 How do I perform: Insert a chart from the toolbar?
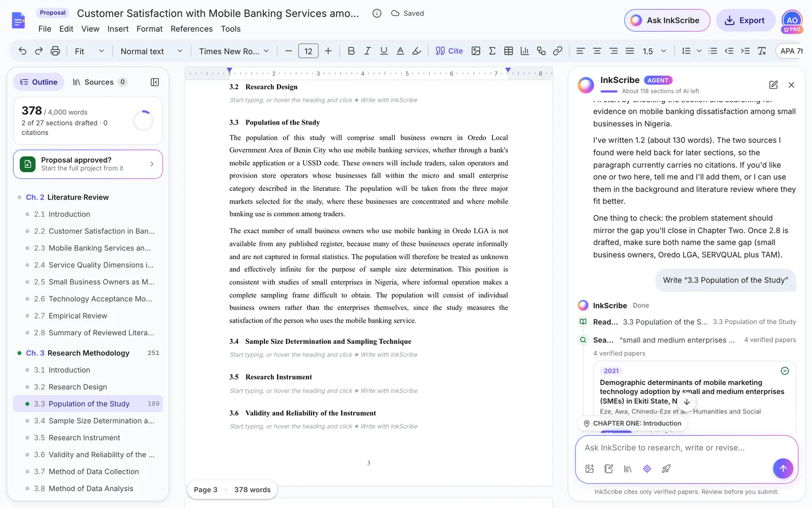pyautogui.click(x=525, y=51)
